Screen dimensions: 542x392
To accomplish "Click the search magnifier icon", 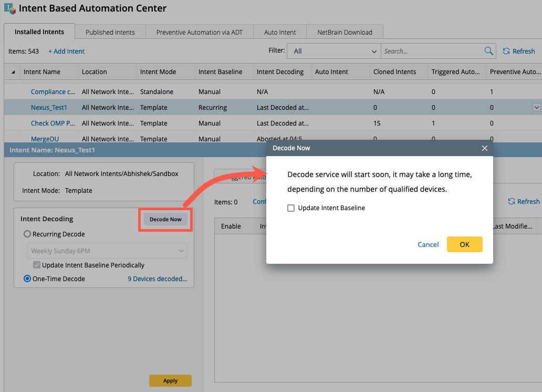I will pyautogui.click(x=488, y=51).
